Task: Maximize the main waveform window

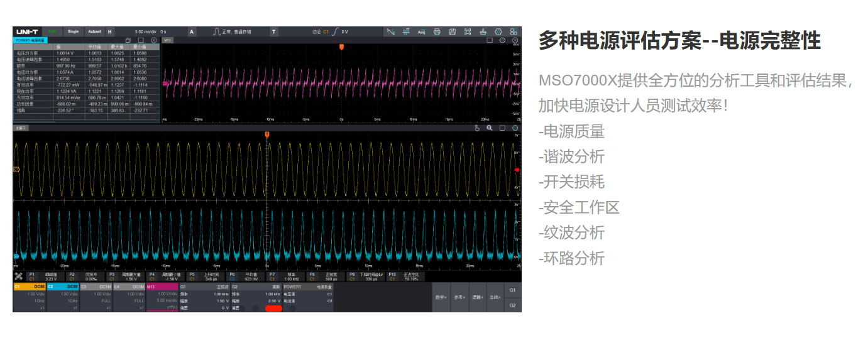Action: 502,128
